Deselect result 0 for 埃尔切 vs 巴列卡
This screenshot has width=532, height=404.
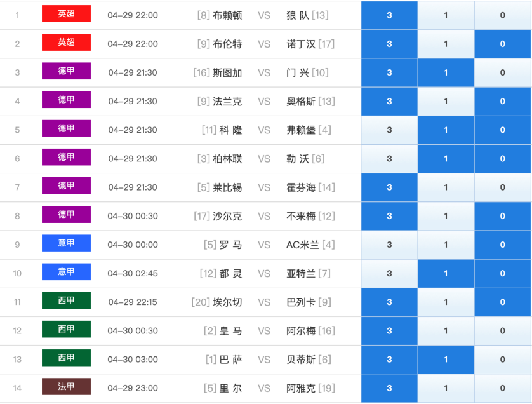(503, 302)
